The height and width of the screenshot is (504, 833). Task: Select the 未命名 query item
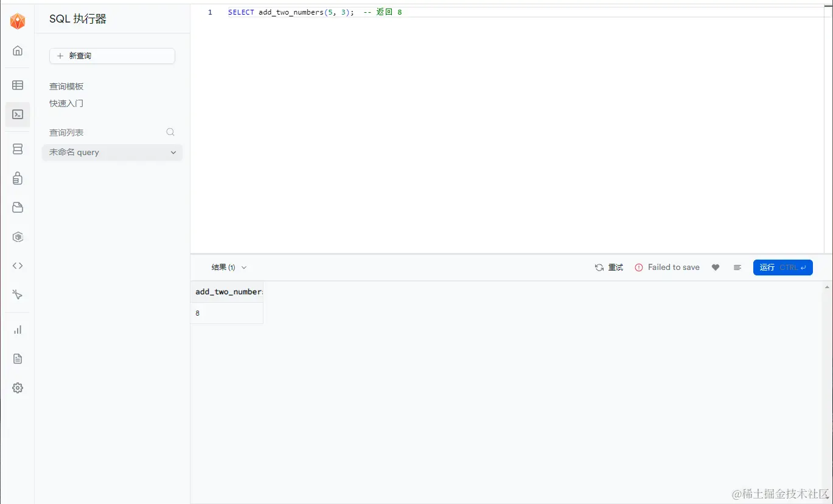click(x=112, y=153)
